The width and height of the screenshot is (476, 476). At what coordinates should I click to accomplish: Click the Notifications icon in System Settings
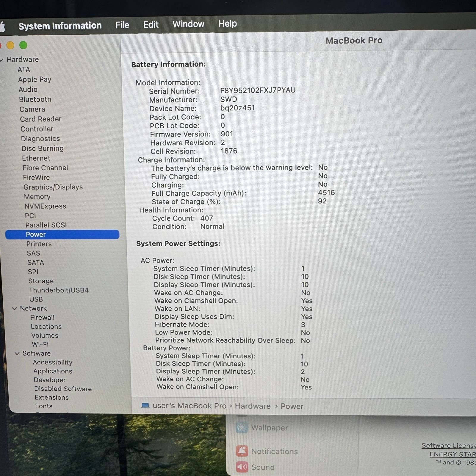(242, 451)
